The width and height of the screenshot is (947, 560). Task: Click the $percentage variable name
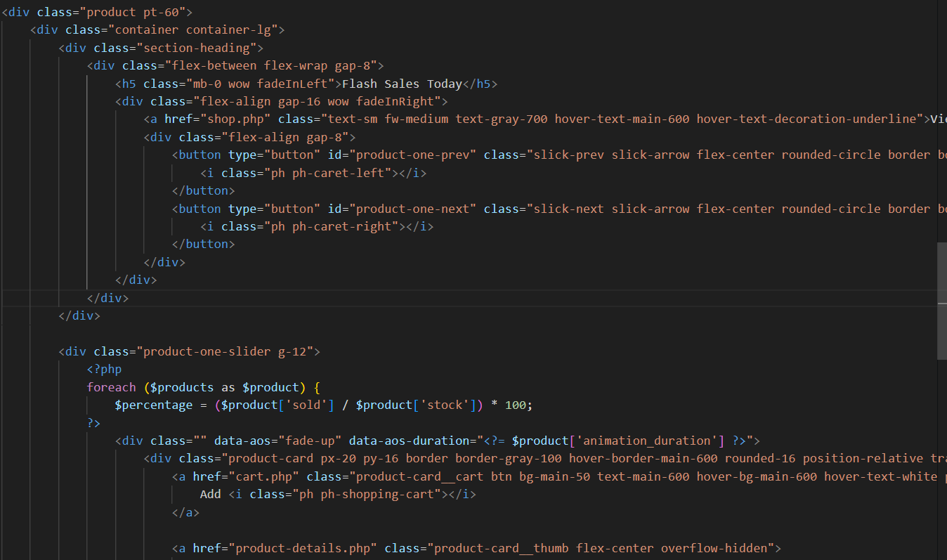(153, 405)
